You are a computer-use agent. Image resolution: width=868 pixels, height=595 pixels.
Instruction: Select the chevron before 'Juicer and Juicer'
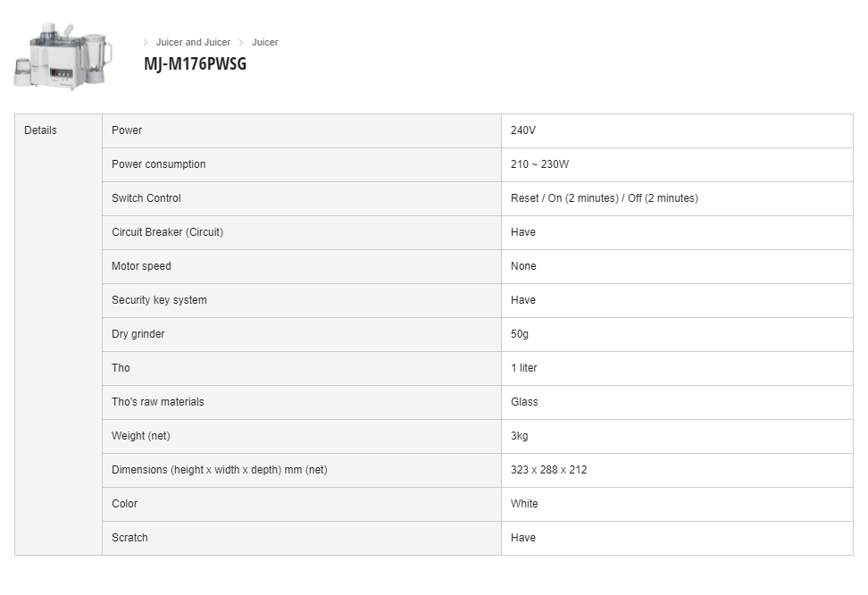(146, 42)
